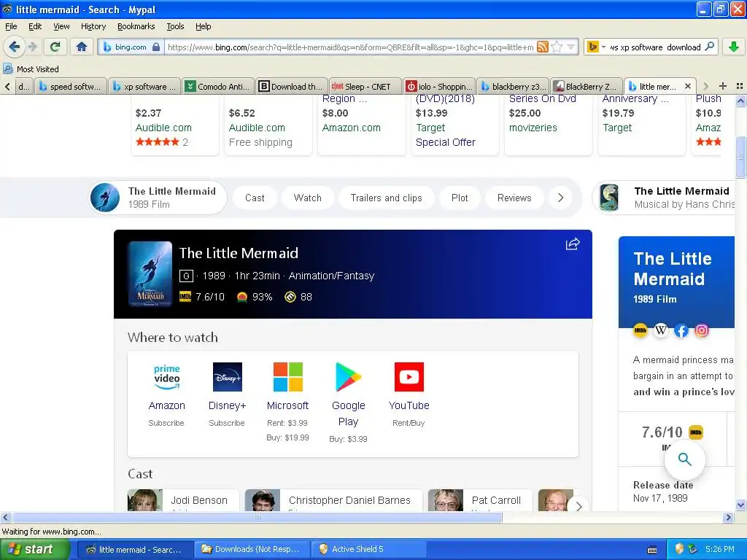Image resolution: width=747 pixels, height=560 pixels.
Task: Switch to the Download th... tab
Action: [x=292, y=86]
